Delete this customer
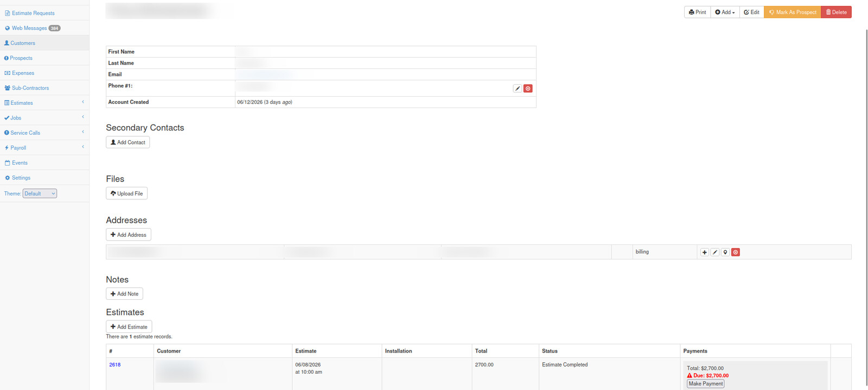Viewport: 868px width, 390px height. click(836, 12)
